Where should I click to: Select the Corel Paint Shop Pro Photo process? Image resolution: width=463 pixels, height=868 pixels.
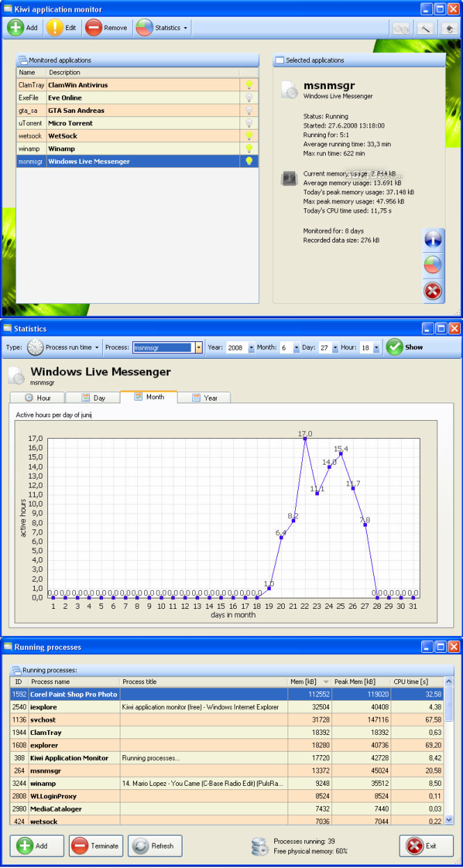(227, 694)
